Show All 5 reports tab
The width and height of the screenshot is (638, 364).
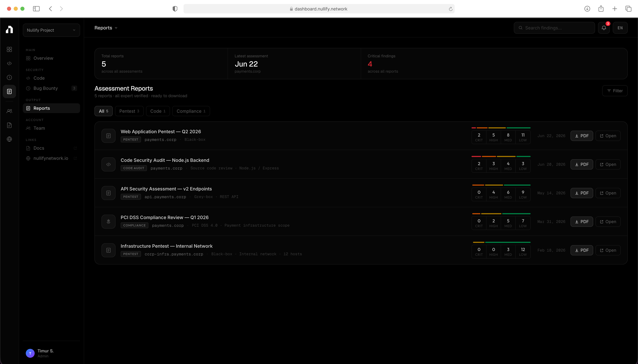coord(104,111)
